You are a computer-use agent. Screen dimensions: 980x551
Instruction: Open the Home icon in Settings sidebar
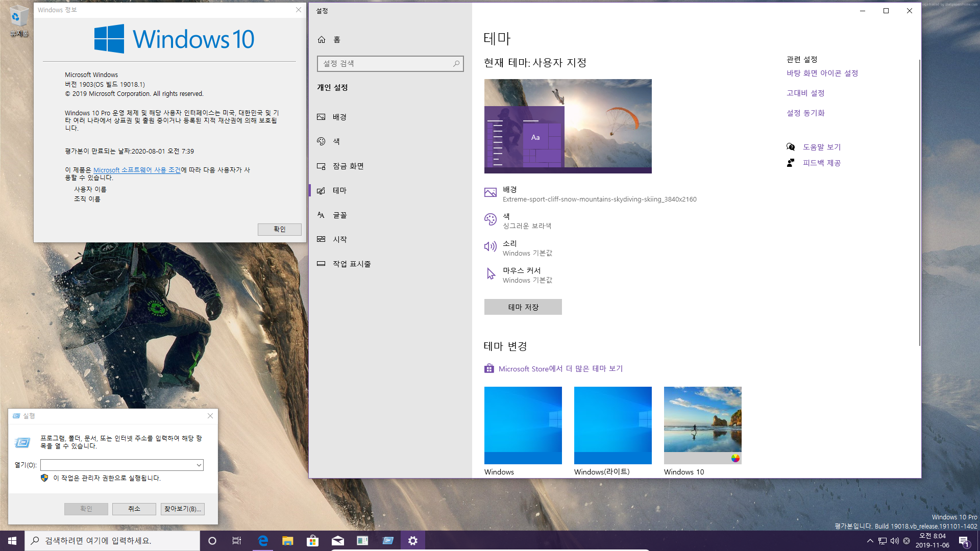coord(322,40)
